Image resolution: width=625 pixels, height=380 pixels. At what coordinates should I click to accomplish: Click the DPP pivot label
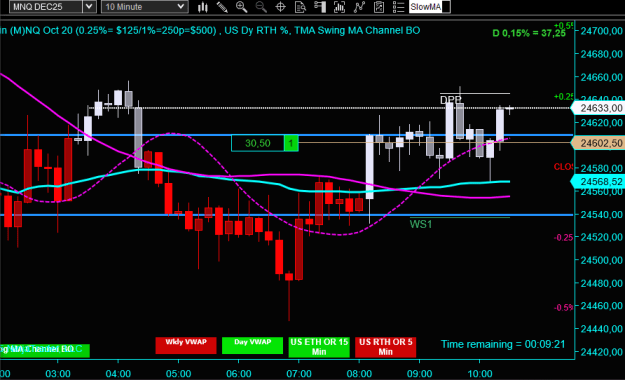coord(450,100)
